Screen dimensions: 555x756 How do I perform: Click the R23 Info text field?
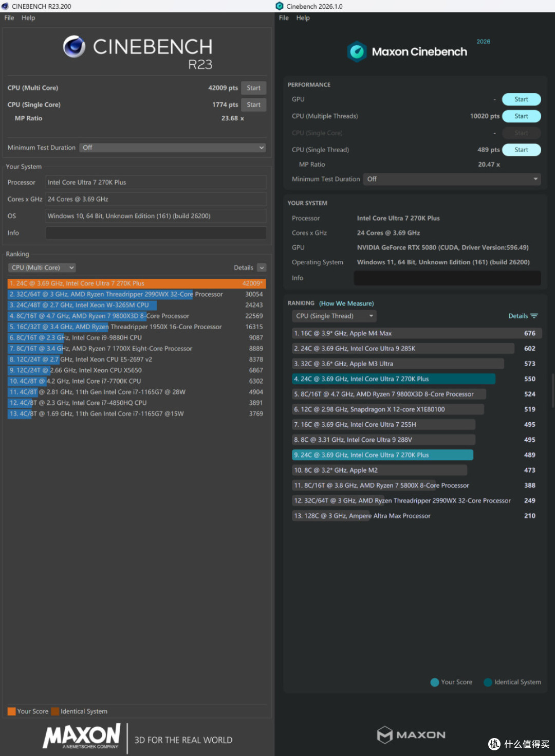click(x=156, y=233)
